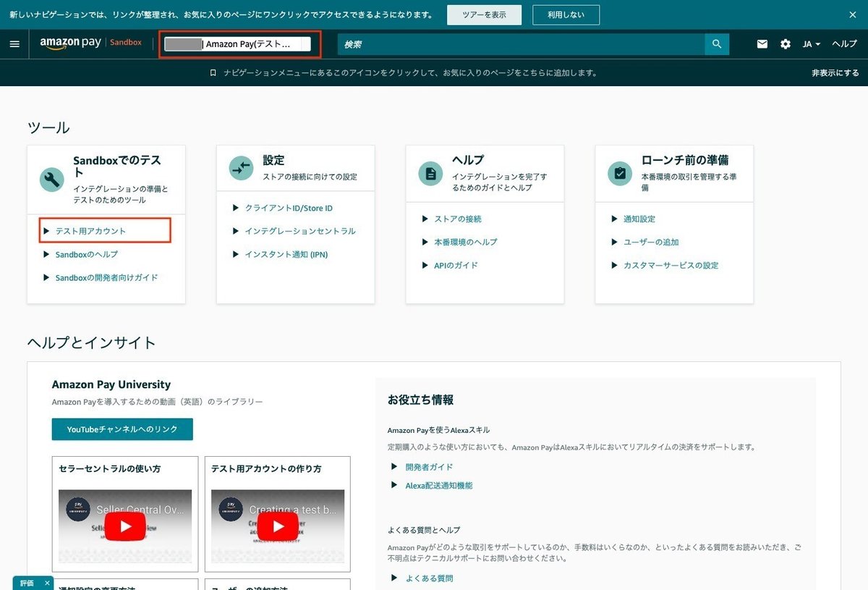Open Sandboxのヘルプ link
This screenshot has width=868, height=590.
pyautogui.click(x=87, y=254)
